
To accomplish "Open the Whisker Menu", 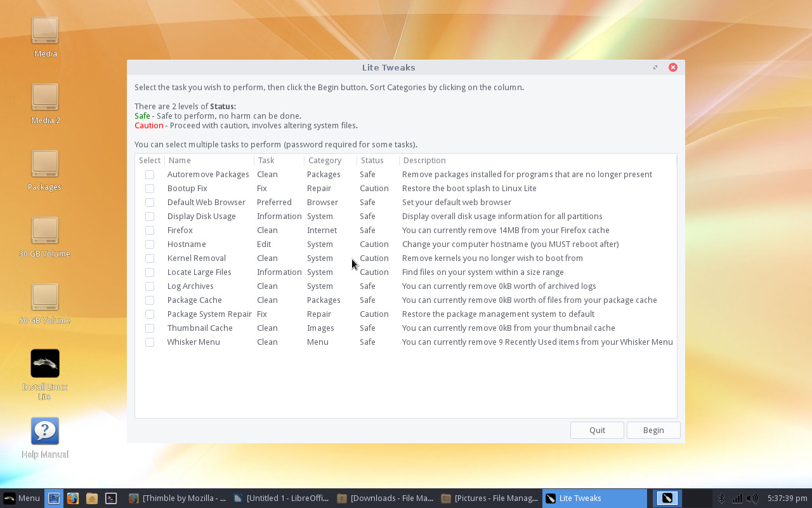I will coord(20,498).
